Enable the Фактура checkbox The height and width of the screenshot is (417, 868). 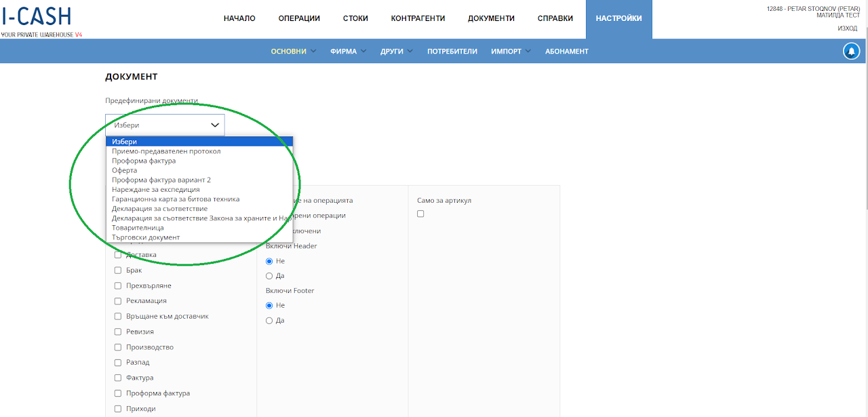(118, 378)
